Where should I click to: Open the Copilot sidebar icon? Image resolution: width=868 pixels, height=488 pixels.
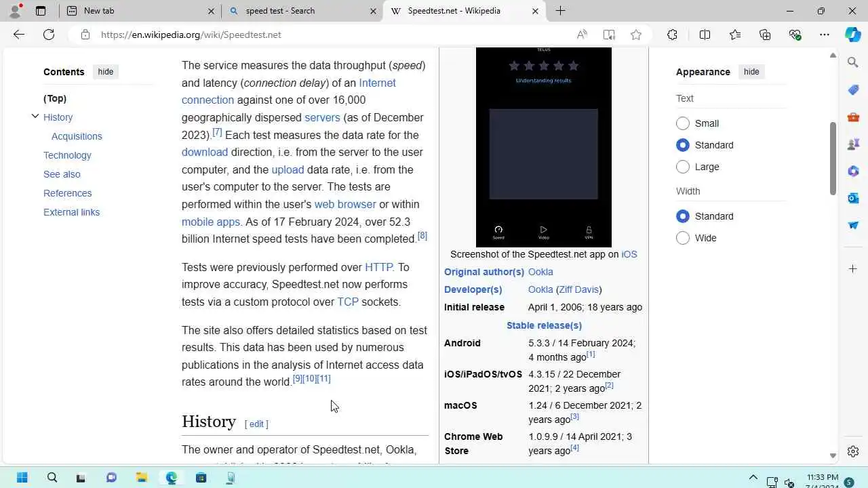[853, 35]
